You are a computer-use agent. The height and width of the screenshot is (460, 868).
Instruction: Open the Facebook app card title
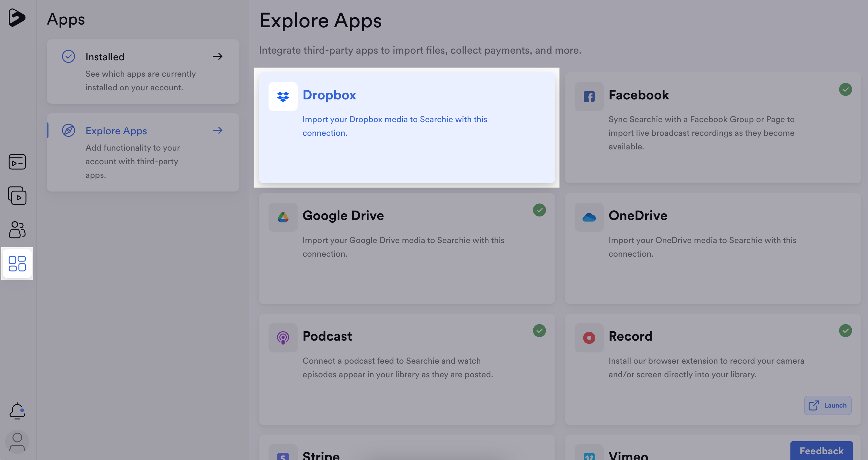coord(639,95)
